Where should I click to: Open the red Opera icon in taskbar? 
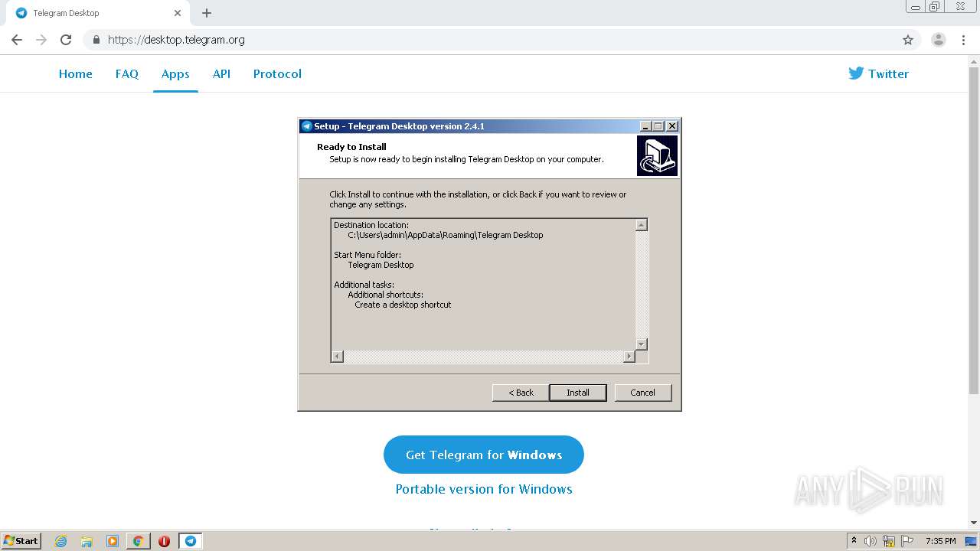(x=164, y=541)
